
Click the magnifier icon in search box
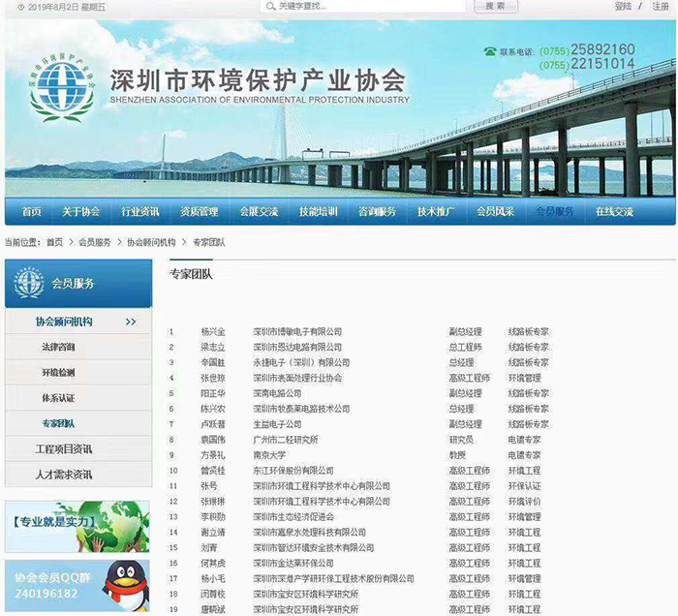point(269,7)
